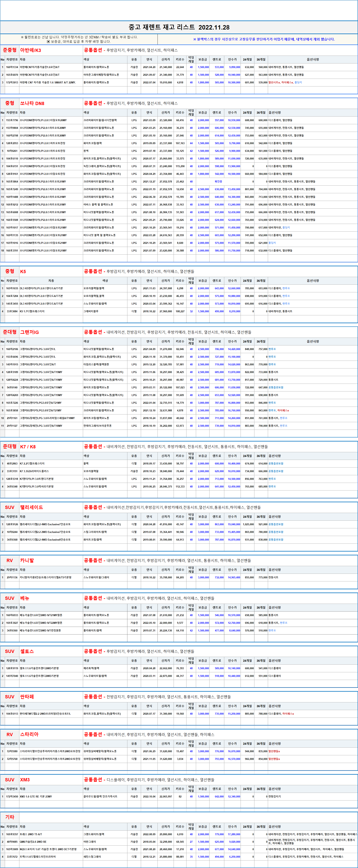Image resolution: width=358 pixels, height=868 pixels.
Task: Select the '카니발' section heading
Action: click(x=27, y=561)
